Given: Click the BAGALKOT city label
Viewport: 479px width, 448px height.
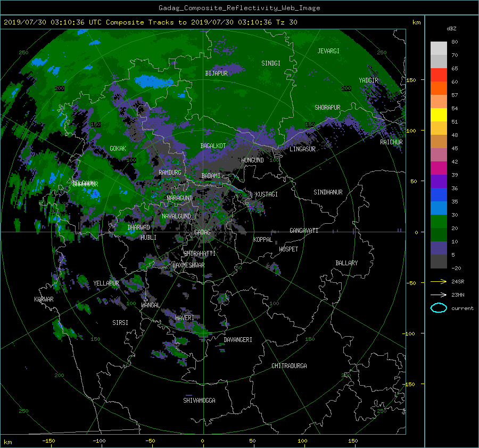Looking at the screenshot, I should click(213, 146).
